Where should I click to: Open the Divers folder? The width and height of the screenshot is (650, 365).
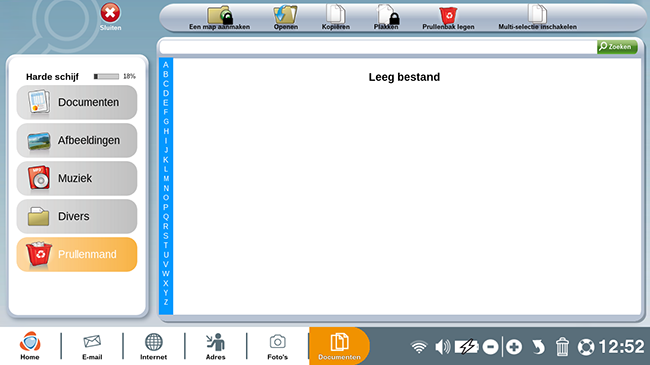tap(77, 217)
